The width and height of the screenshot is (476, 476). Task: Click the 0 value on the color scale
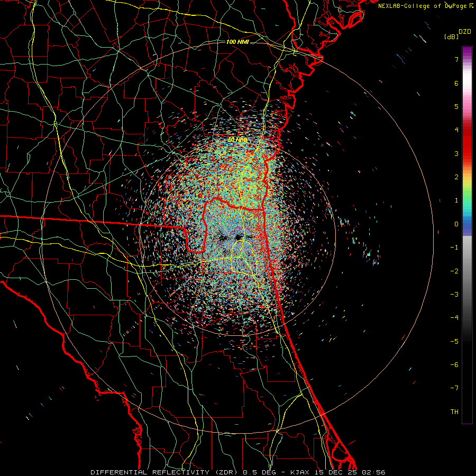[x=456, y=224]
